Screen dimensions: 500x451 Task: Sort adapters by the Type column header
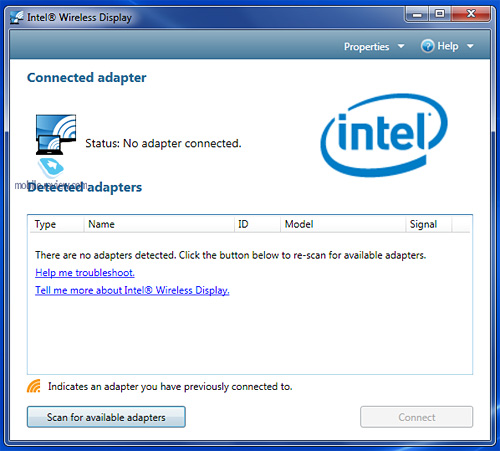pyautogui.click(x=56, y=224)
